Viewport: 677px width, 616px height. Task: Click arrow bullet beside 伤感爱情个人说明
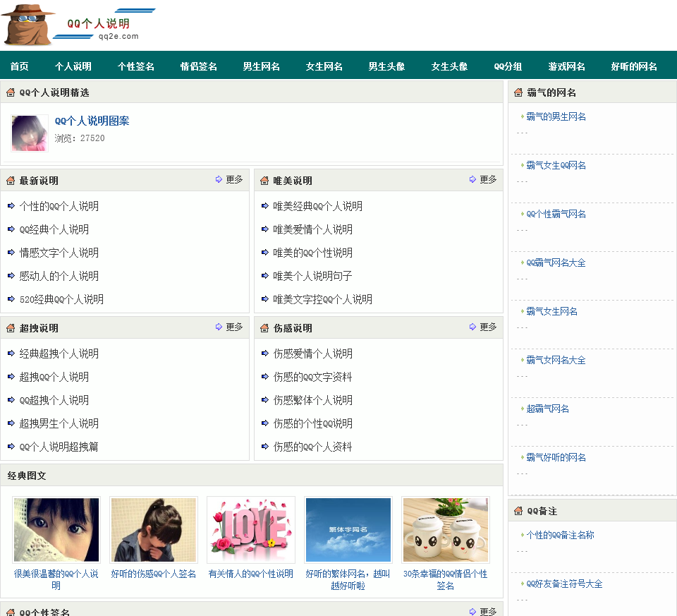coord(265,354)
